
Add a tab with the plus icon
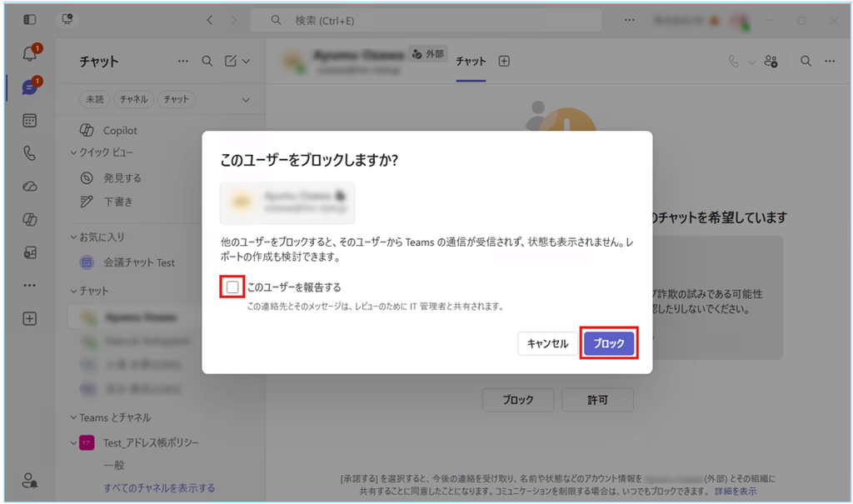tap(504, 61)
